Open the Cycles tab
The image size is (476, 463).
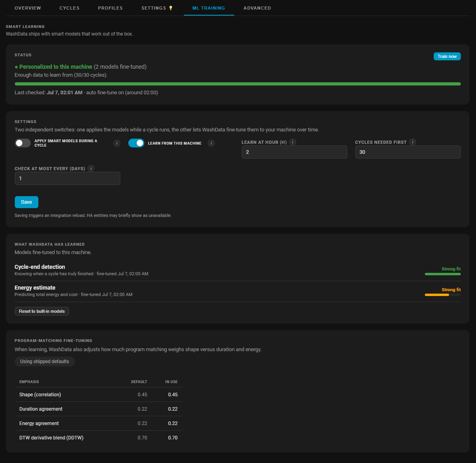pos(70,8)
